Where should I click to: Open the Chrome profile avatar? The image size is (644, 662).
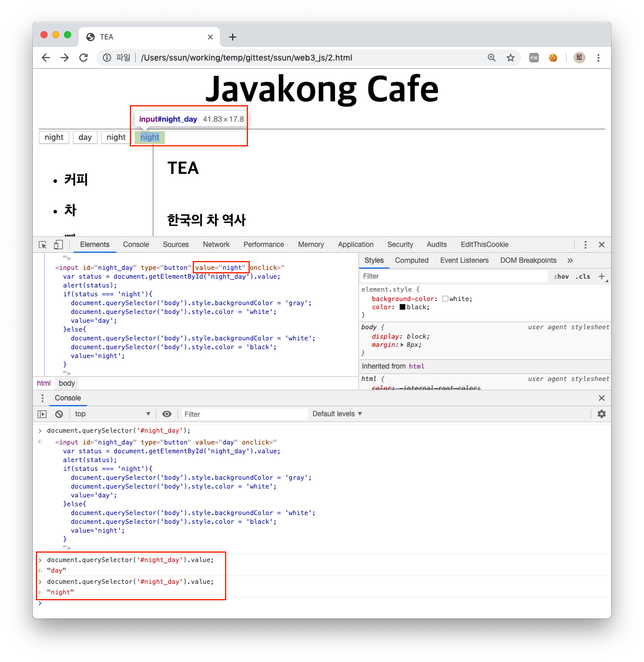(x=579, y=58)
